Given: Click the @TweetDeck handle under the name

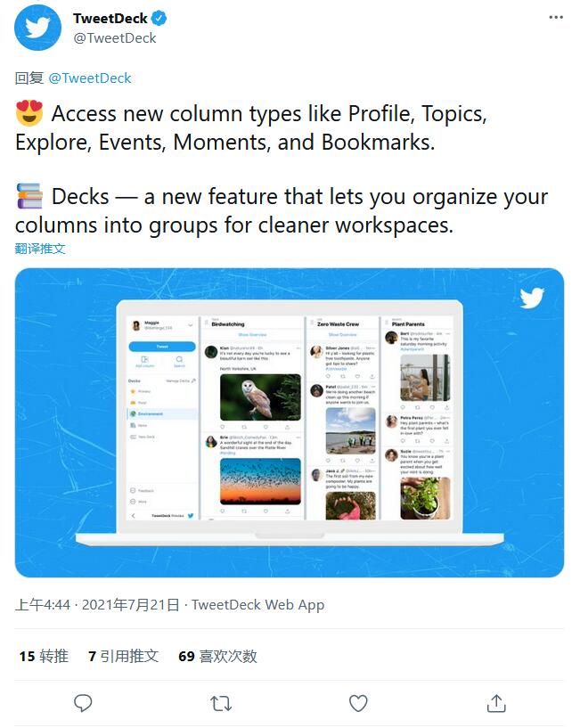Looking at the screenshot, I should coord(115,38).
